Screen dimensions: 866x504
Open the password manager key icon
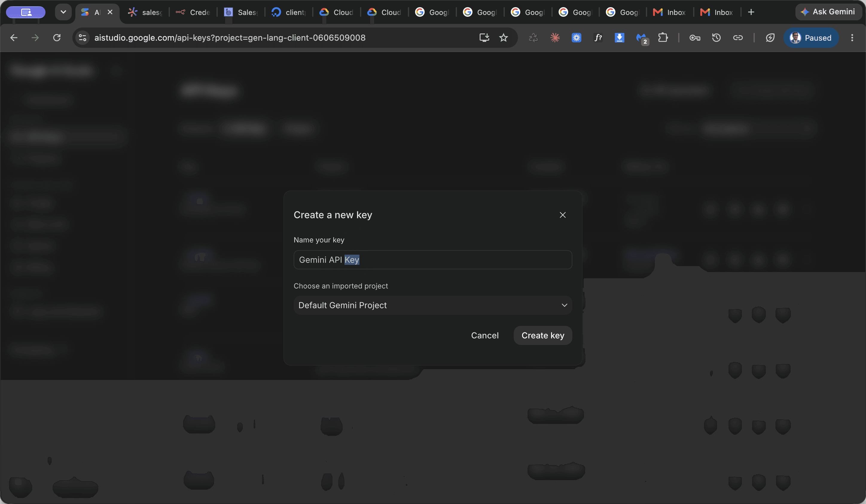click(695, 38)
